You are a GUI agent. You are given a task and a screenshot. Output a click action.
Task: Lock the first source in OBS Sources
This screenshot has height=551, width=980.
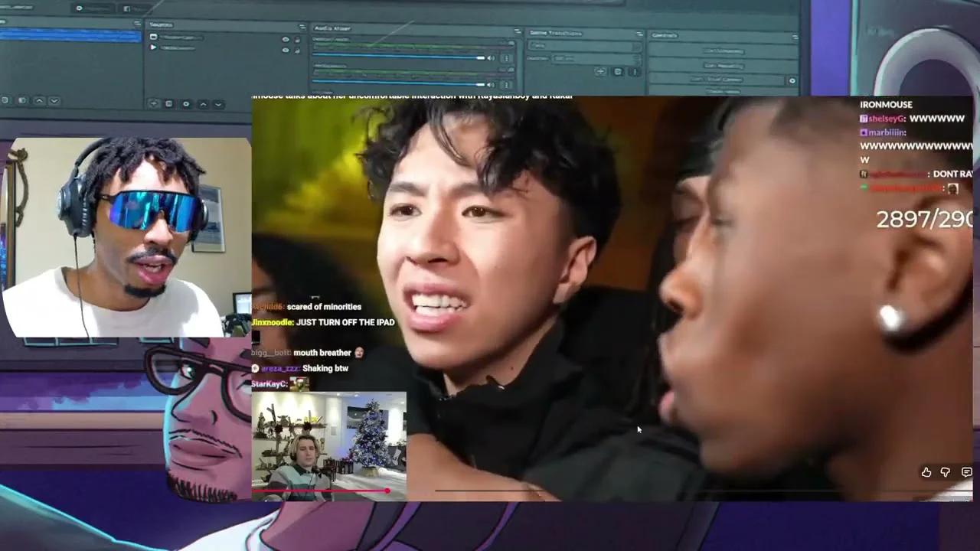(297, 40)
